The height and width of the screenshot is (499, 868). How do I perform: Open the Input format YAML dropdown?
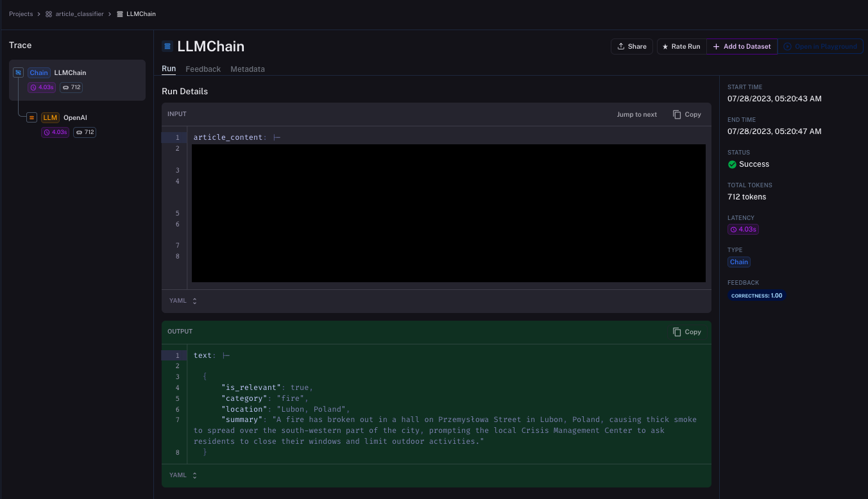pos(183,301)
